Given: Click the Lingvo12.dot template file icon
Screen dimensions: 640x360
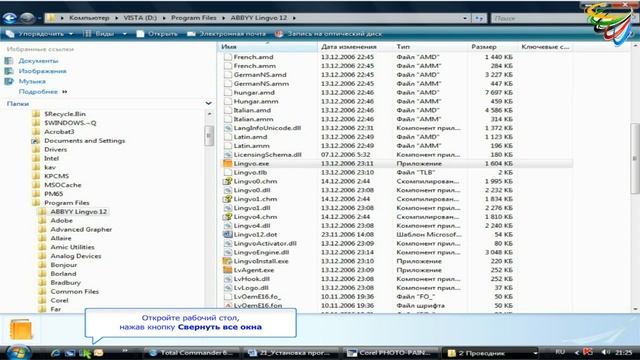Looking at the screenshot, I should pyautogui.click(x=227, y=235).
